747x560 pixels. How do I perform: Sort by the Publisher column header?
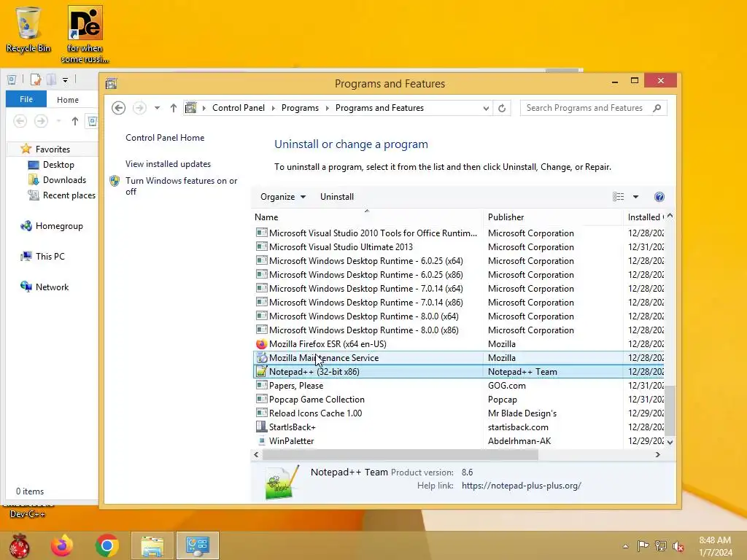[553, 217]
